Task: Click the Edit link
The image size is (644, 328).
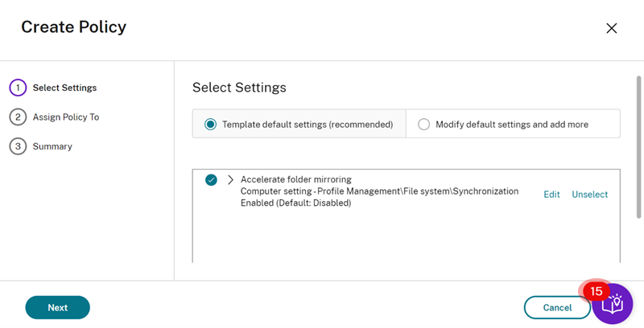Action: (551, 195)
